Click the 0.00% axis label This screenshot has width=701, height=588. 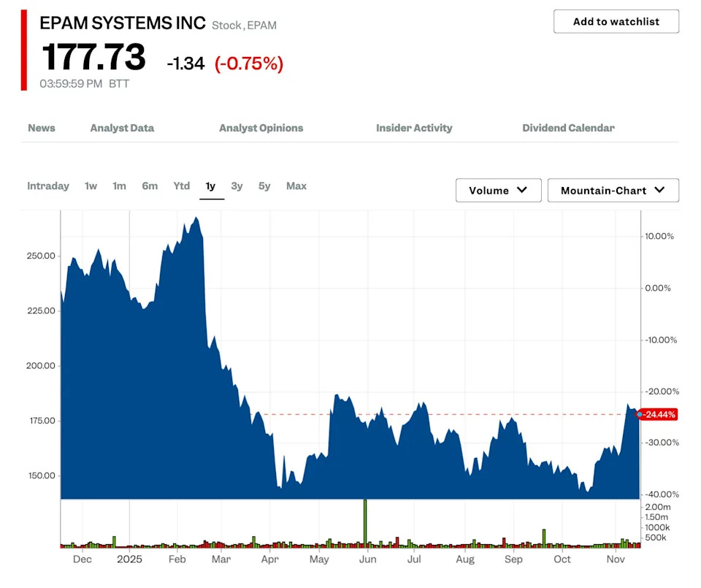coord(658,288)
